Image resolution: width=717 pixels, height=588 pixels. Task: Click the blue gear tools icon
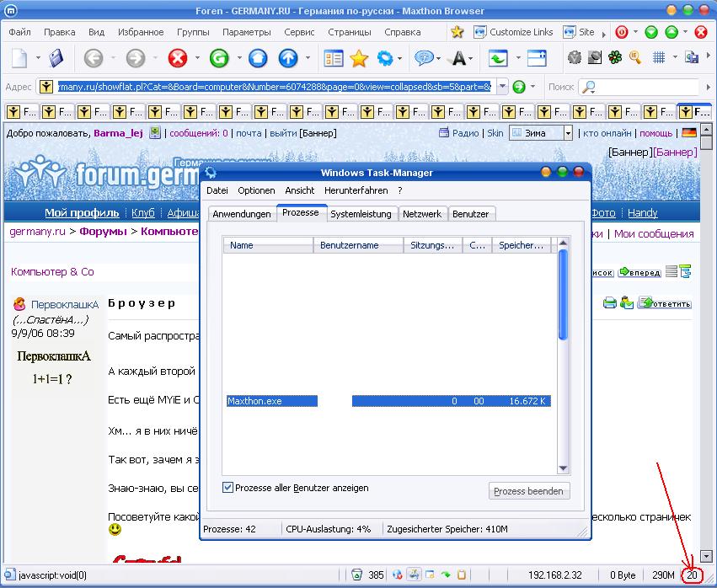pyautogui.click(x=384, y=58)
